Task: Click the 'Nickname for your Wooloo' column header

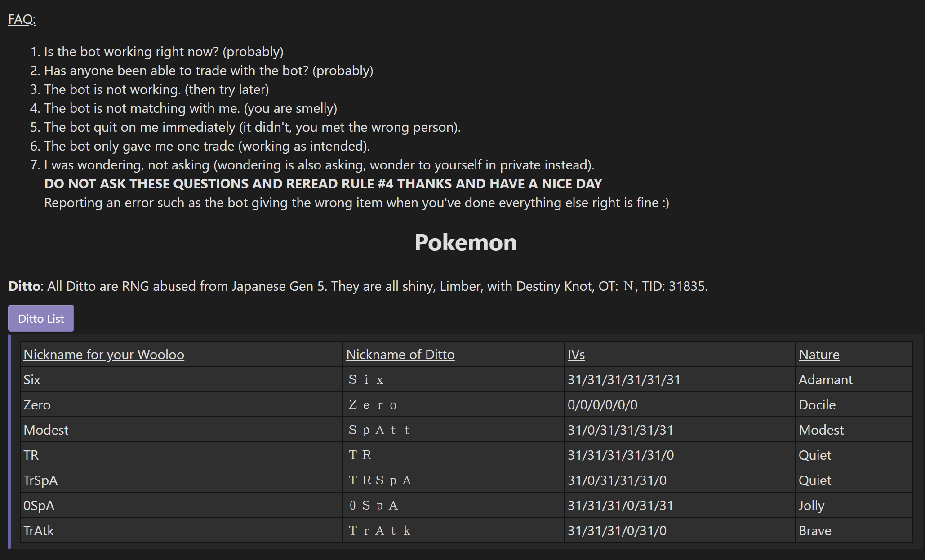Action: [x=104, y=354]
